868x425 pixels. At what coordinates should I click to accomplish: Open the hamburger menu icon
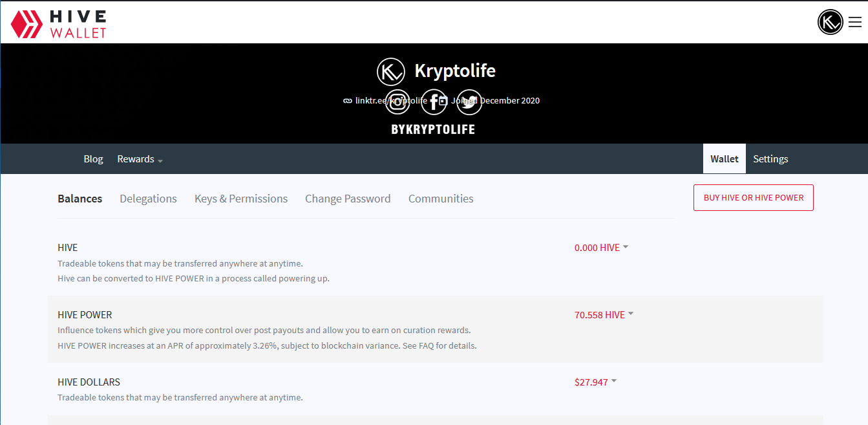855,22
